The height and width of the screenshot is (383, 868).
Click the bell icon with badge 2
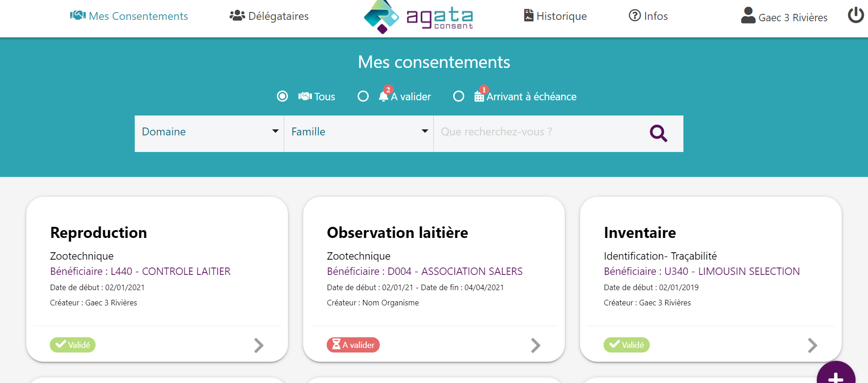tap(383, 96)
